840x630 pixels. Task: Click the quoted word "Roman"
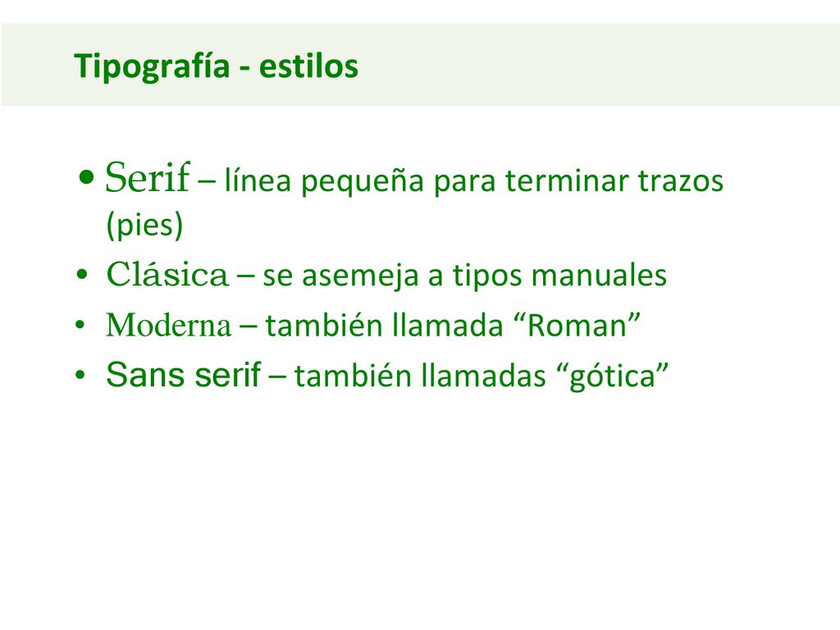[x=577, y=325]
